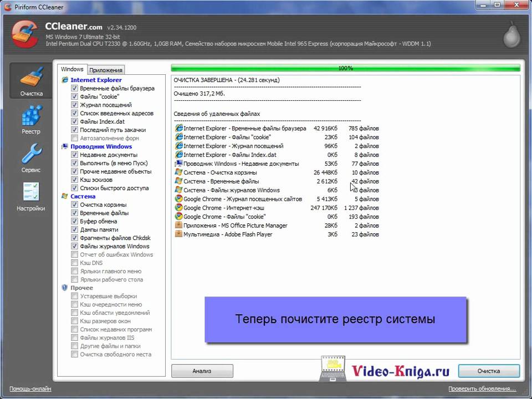This screenshot has height=399, width=532.
Task: Click Windows icon on Файлы журналов Windows result
Action: (178, 190)
